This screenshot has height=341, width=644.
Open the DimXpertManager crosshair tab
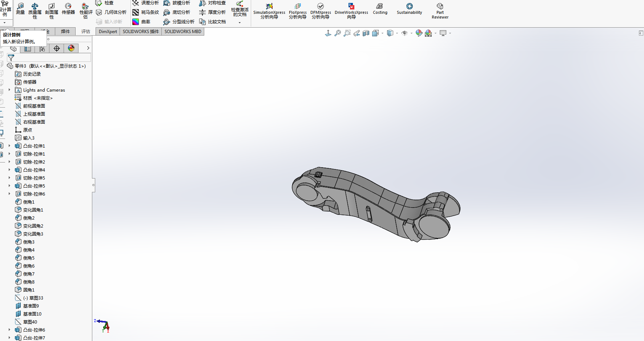[x=57, y=48]
